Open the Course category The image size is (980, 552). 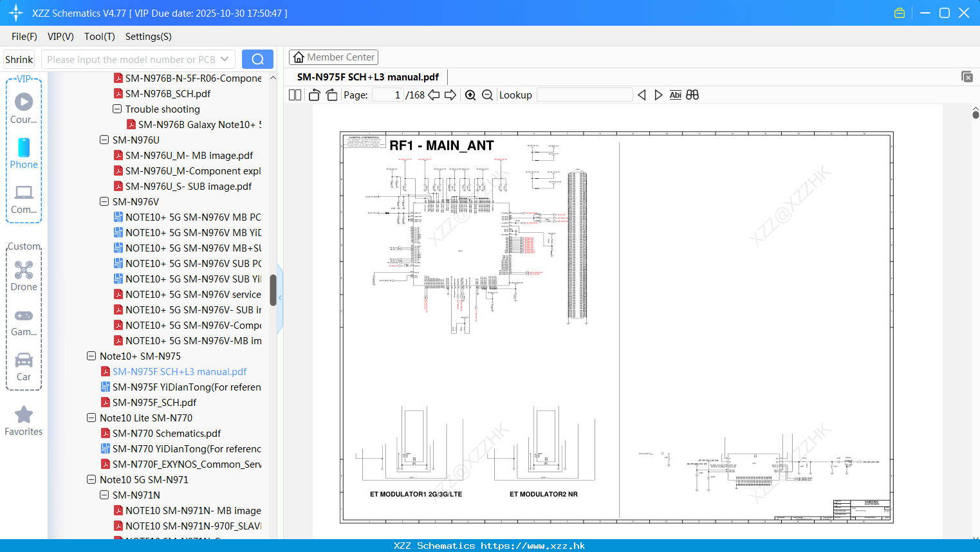tap(24, 108)
